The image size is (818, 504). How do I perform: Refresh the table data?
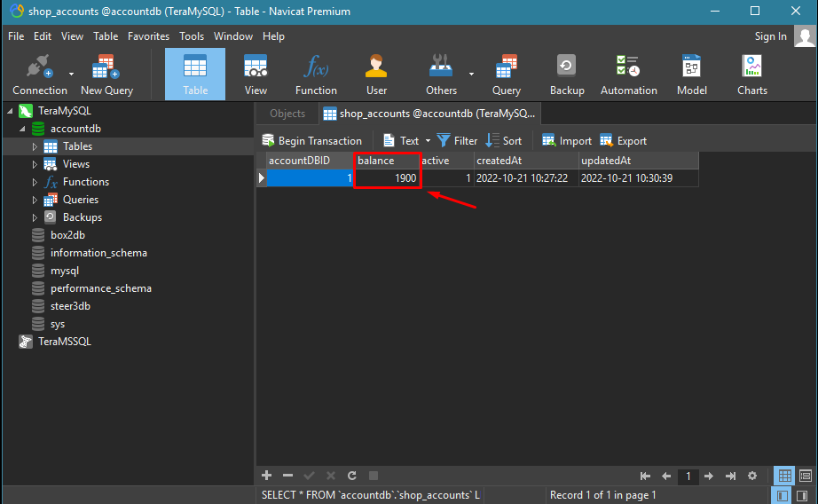(x=352, y=476)
